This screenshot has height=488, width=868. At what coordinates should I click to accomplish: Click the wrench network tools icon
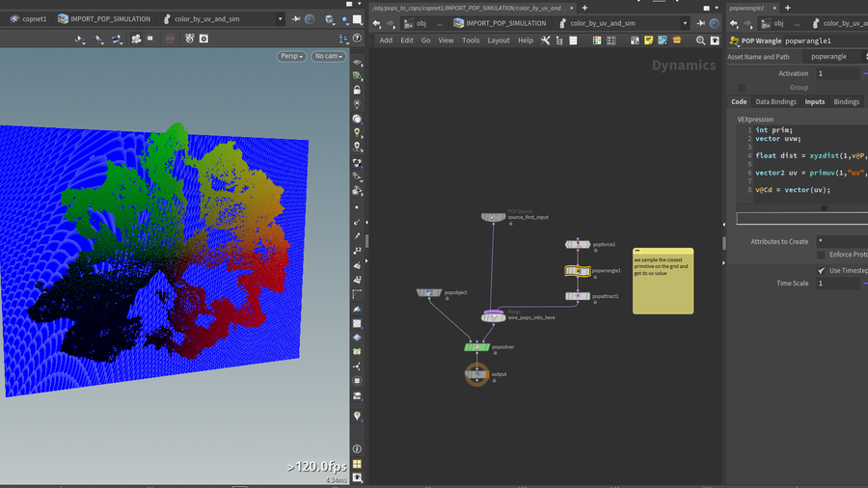[x=546, y=41]
